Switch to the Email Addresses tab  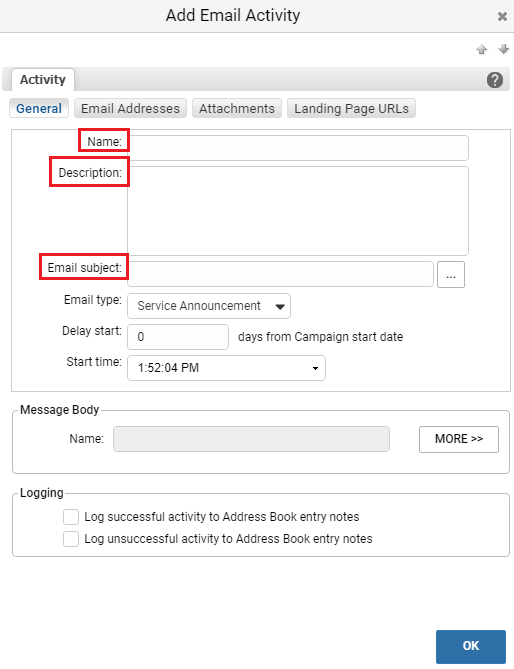point(131,108)
